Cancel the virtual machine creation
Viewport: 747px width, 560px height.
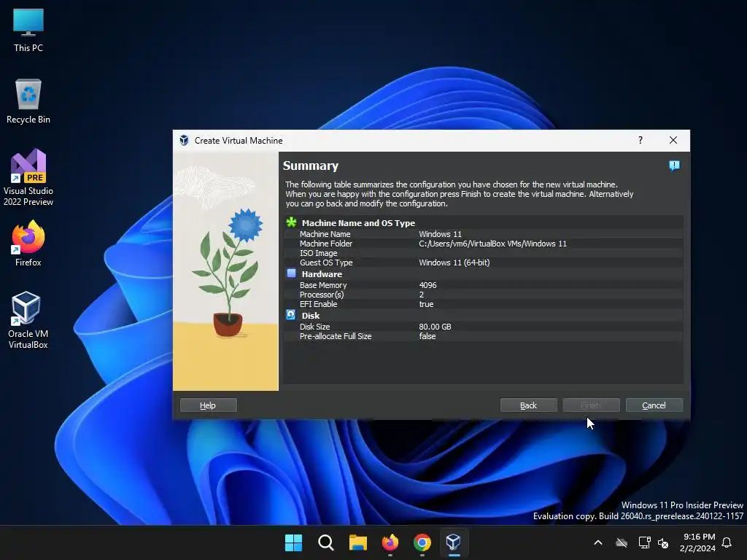[x=654, y=405]
